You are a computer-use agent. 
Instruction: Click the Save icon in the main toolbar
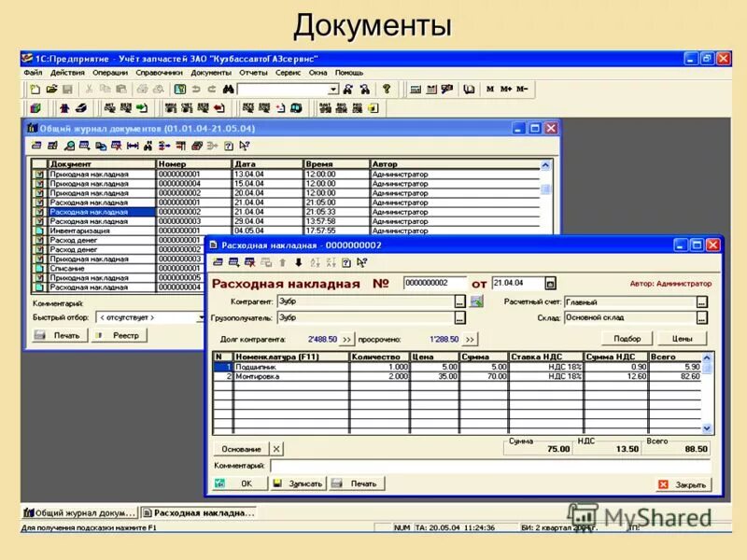coord(66,88)
